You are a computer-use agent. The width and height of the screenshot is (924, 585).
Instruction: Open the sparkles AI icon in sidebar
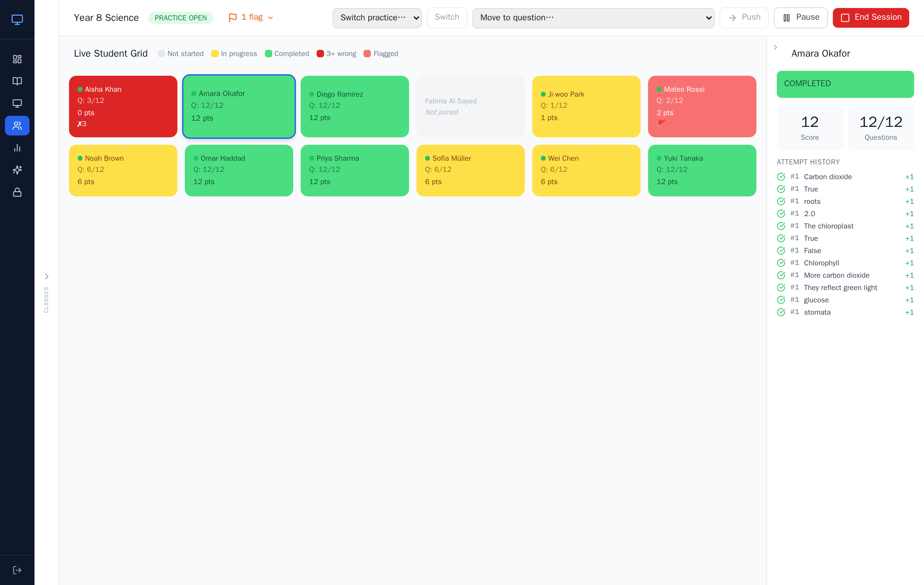pyautogui.click(x=17, y=170)
